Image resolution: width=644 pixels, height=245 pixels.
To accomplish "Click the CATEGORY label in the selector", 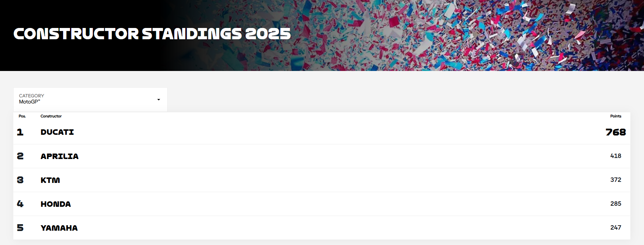I will [31, 96].
